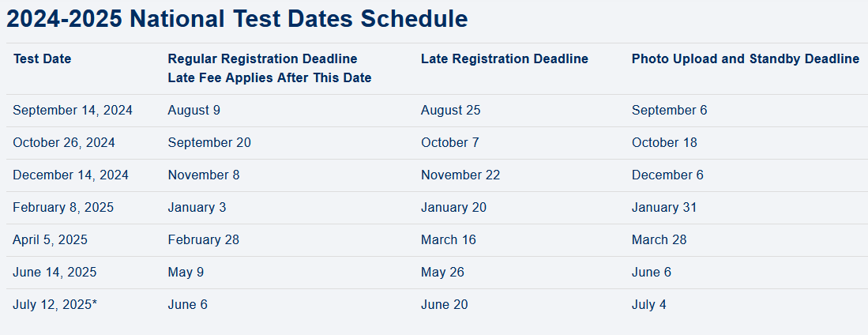Click the January 20 late registration deadline
The image size is (868, 335).
pos(453,208)
